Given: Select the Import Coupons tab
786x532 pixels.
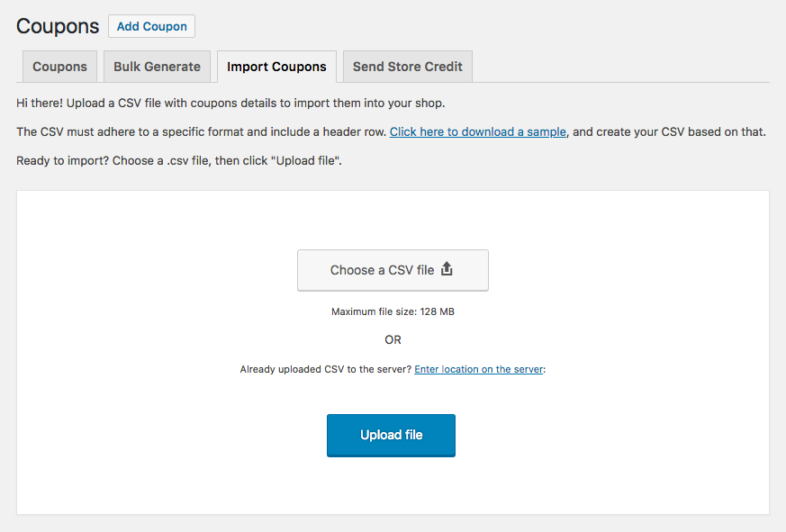Looking at the screenshot, I should click(x=276, y=67).
